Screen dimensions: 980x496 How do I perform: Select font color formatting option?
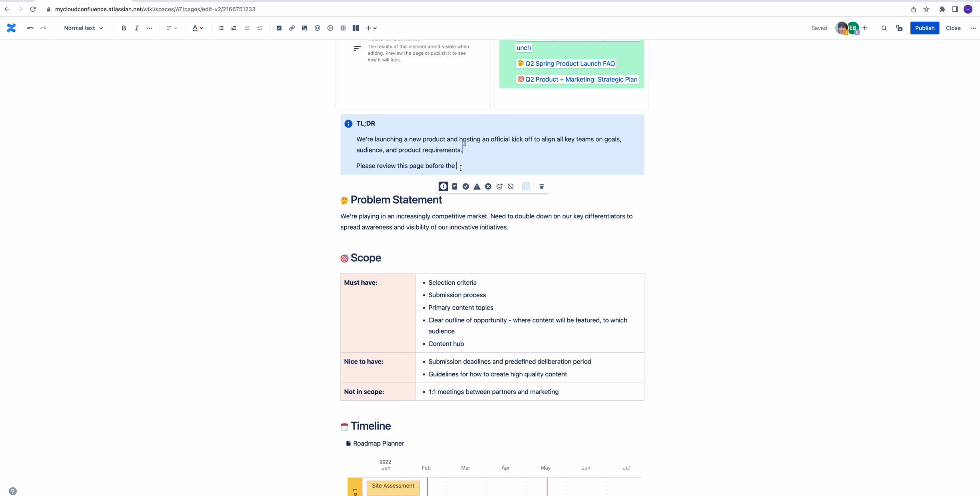pyautogui.click(x=197, y=28)
